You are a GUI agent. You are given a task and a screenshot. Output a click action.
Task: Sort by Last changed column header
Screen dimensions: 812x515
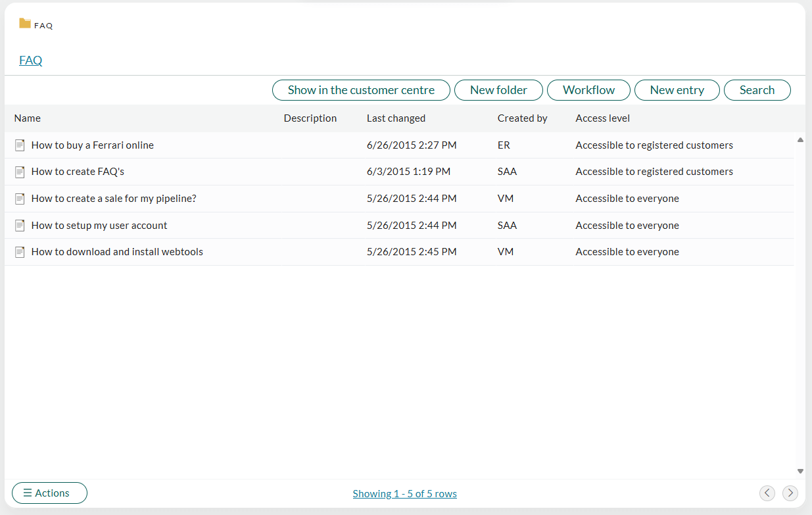pyautogui.click(x=396, y=118)
